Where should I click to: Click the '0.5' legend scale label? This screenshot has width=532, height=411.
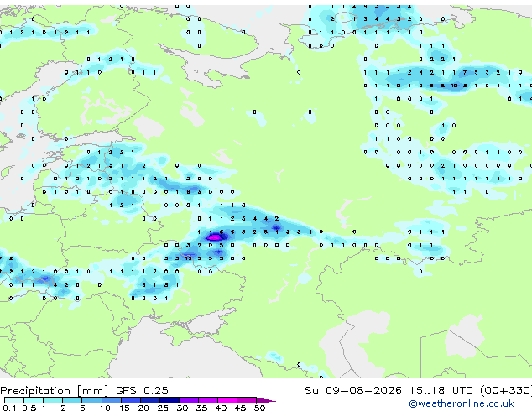29,408
